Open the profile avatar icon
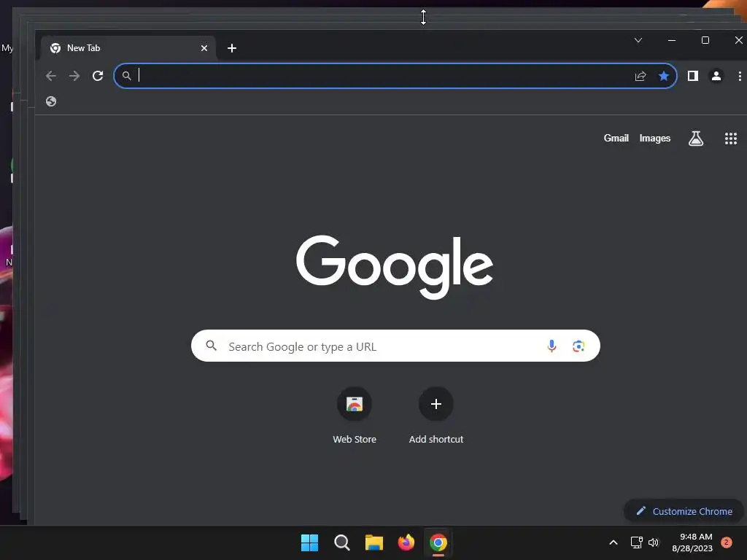Viewport: 747px width, 560px height. (716, 76)
